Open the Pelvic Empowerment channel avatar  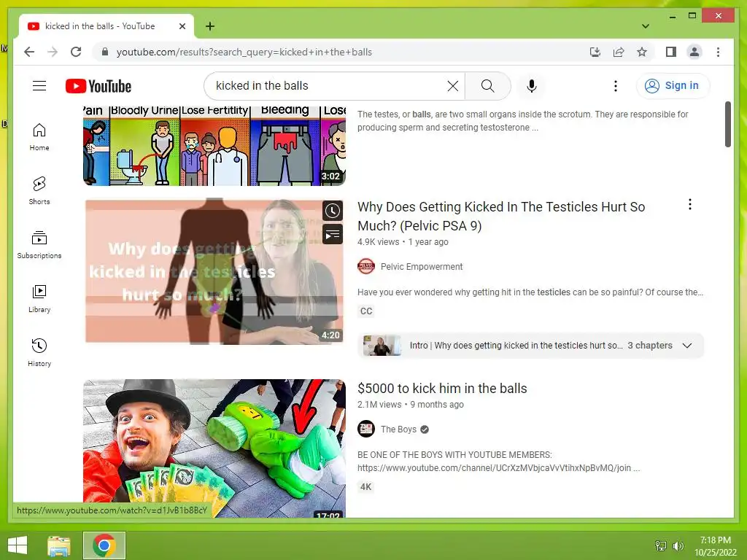coord(366,266)
